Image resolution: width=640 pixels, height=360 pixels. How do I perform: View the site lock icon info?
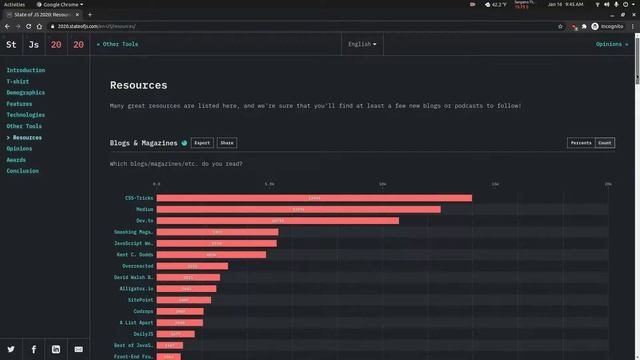[52, 26]
